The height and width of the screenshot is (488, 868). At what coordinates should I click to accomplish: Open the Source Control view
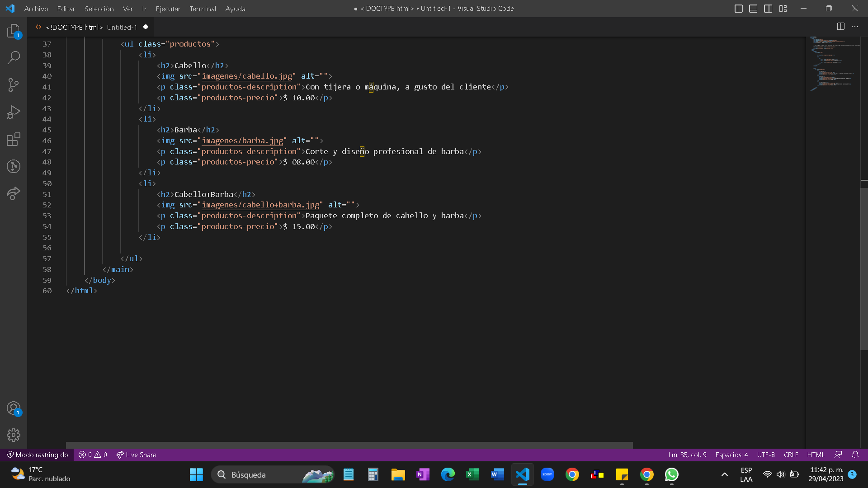(14, 85)
